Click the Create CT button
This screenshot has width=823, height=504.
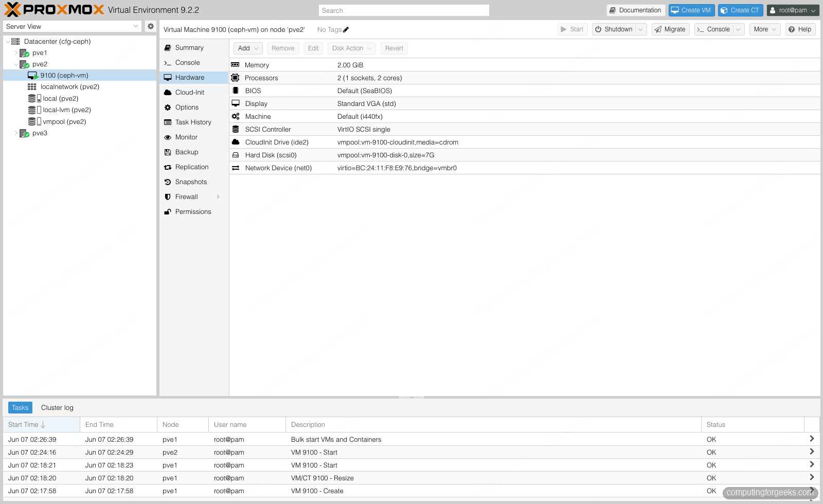(x=740, y=10)
